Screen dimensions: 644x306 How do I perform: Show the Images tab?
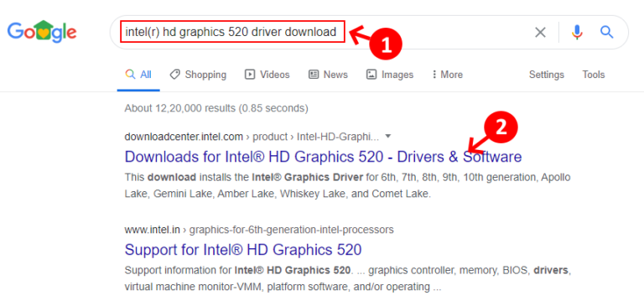[x=390, y=75]
